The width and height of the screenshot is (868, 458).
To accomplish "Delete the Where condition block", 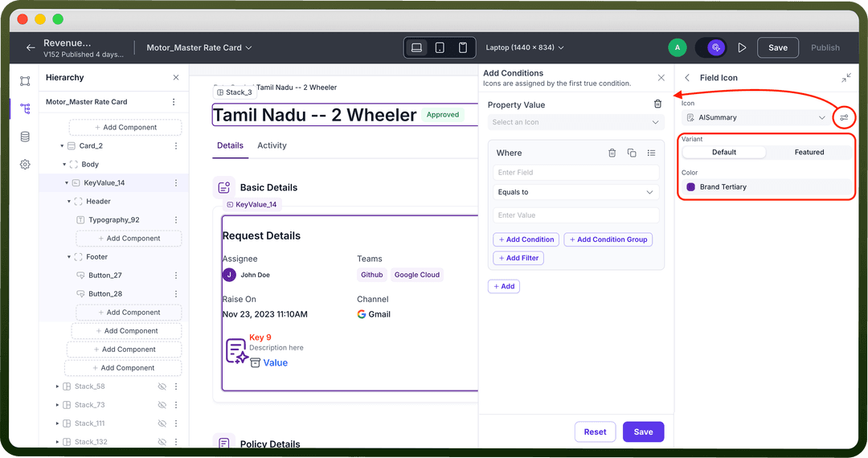I will pos(612,153).
